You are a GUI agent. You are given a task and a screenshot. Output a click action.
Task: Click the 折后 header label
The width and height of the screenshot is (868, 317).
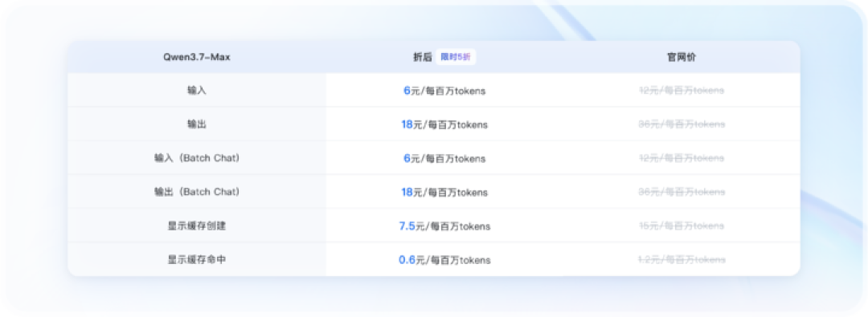click(x=423, y=57)
